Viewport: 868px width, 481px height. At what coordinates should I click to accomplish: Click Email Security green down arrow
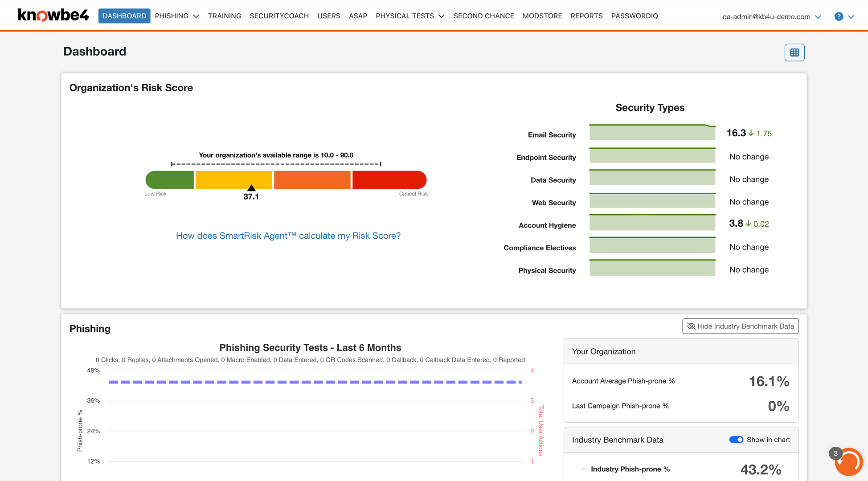[751, 133]
